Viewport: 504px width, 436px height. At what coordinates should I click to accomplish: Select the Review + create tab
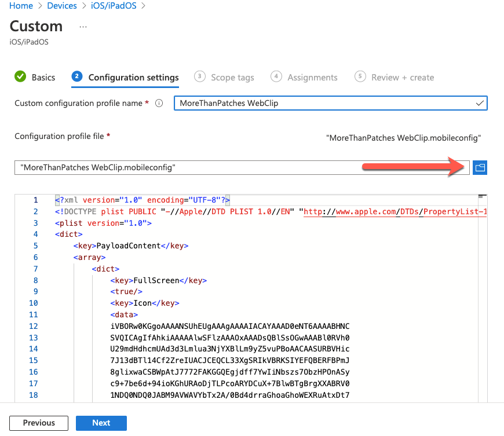point(403,78)
